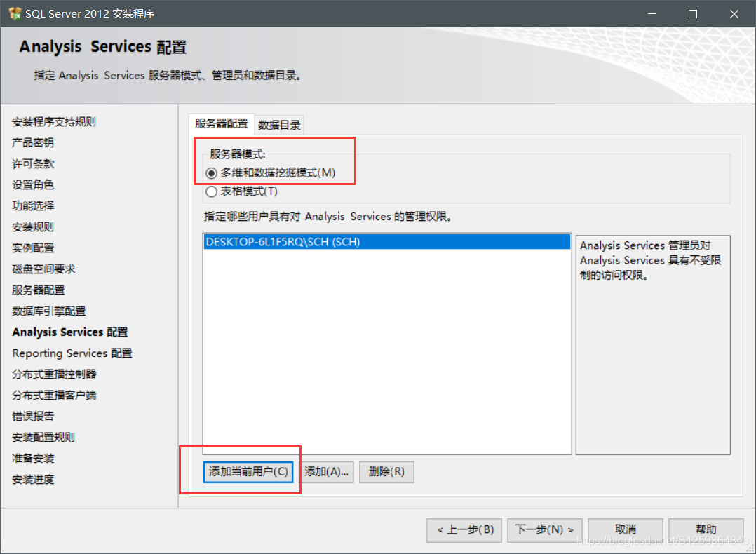Click the 添加(A)... button
Viewport: 756px width, 554px height.
pos(327,471)
